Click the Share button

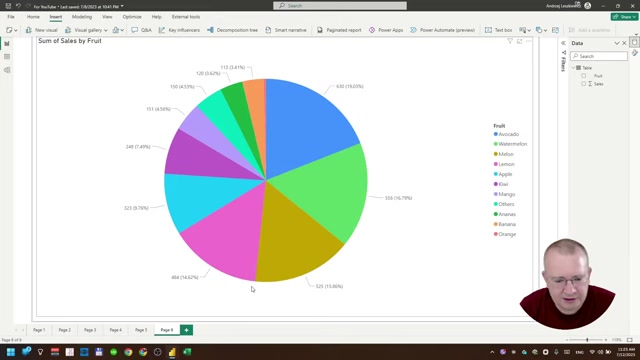pyautogui.click(x=624, y=17)
